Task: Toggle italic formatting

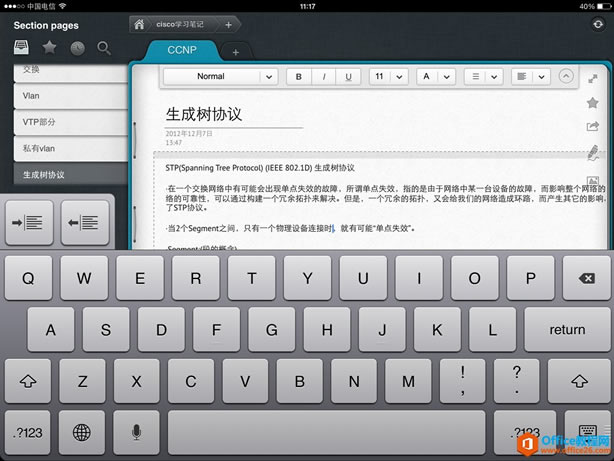Action: point(324,76)
